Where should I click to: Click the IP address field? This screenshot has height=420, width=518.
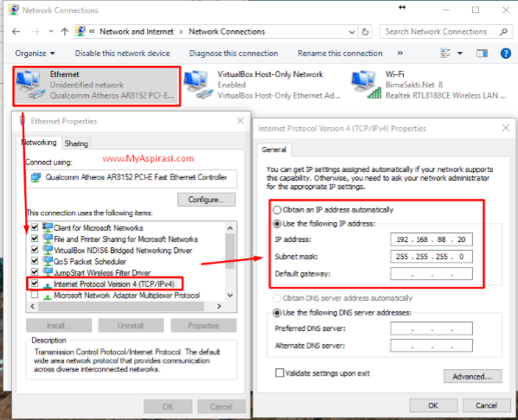pyautogui.click(x=432, y=239)
